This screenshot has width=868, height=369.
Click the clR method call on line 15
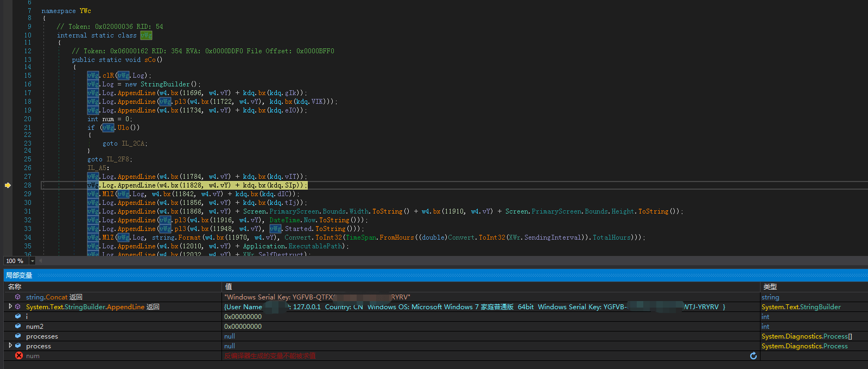coord(108,76)
